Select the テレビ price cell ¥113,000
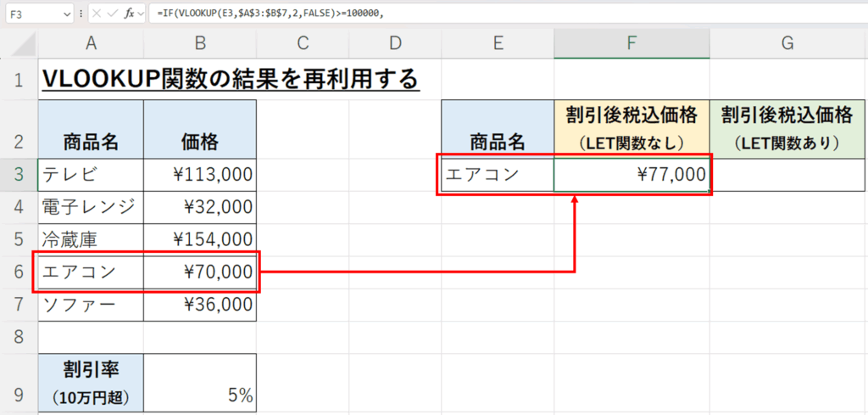This screenshot has height=415, width=868. tap(199, 175)
